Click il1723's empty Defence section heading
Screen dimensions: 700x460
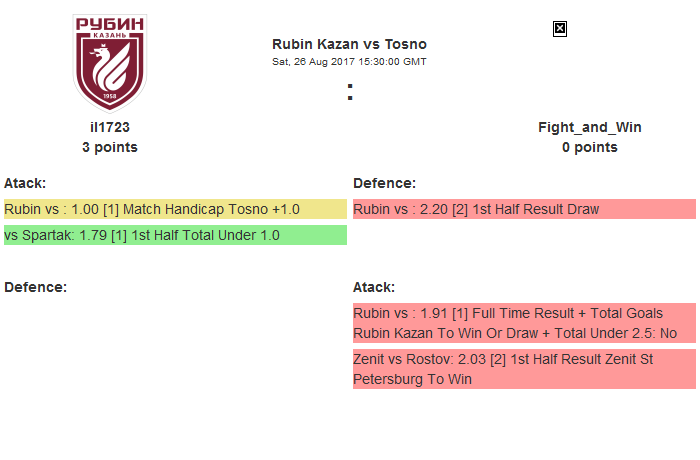pyautogui.click(x=35, y=287)
